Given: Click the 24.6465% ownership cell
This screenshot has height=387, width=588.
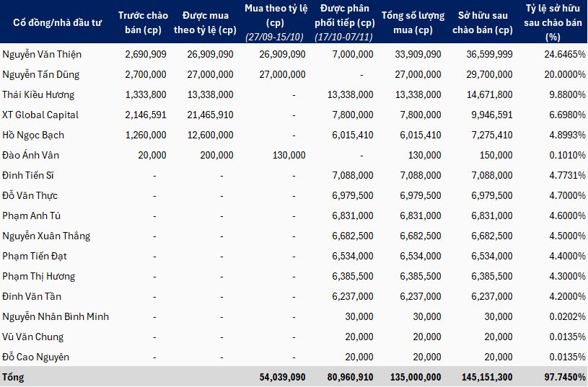Looking at the screenshot, I should pos(561,55).
